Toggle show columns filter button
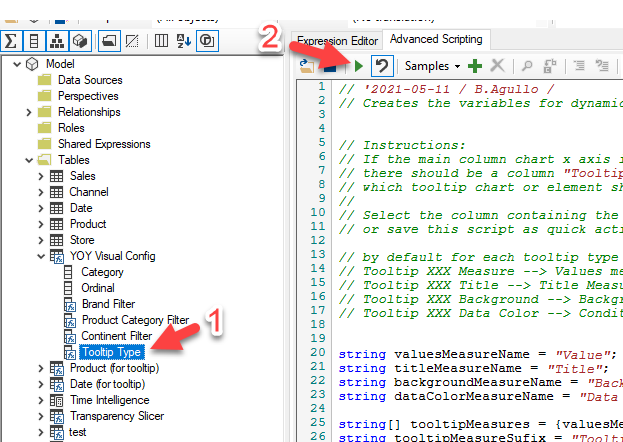The width and height of the screenshot is (623, 442). coord(35,41)
